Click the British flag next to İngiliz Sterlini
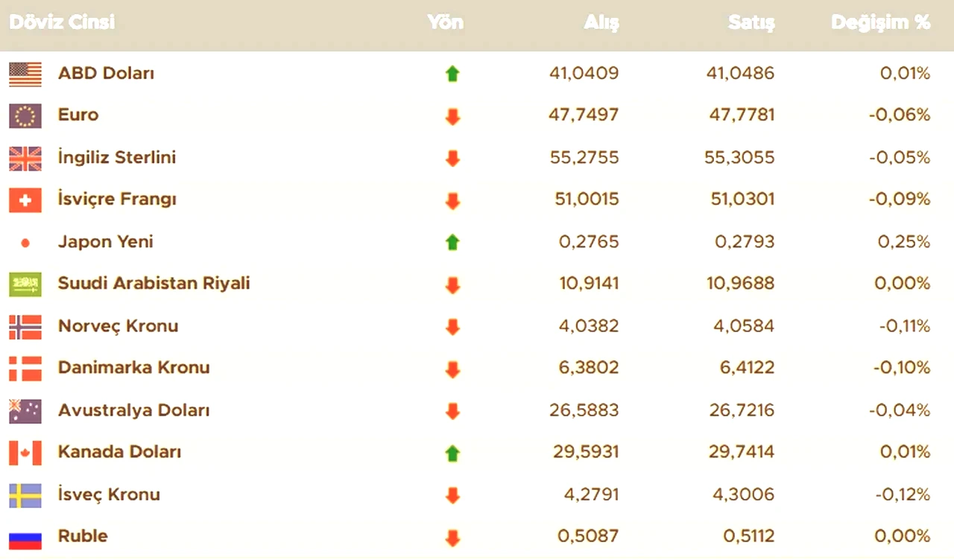This screenshot has height=560, width=954. pos(25,158)
